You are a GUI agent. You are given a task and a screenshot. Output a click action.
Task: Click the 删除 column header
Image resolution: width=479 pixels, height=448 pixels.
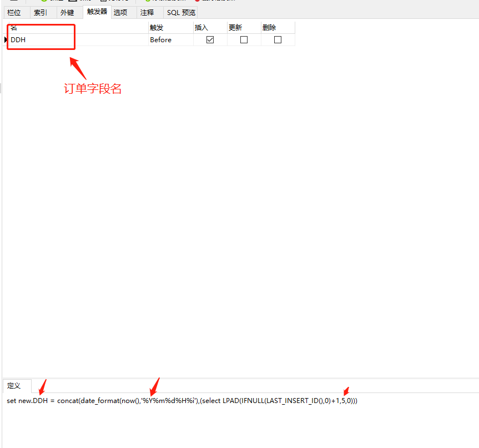click(x=278, y=28)
